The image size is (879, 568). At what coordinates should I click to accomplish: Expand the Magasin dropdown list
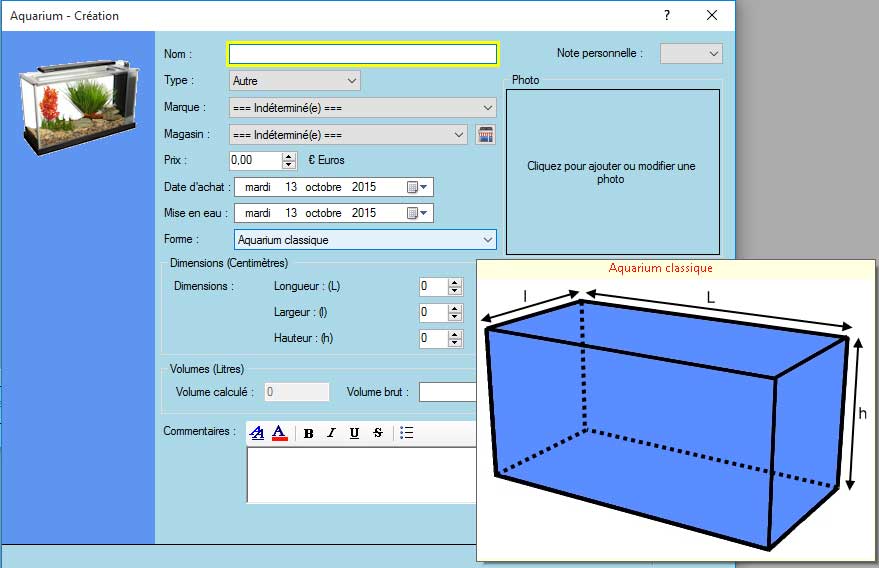458,135
